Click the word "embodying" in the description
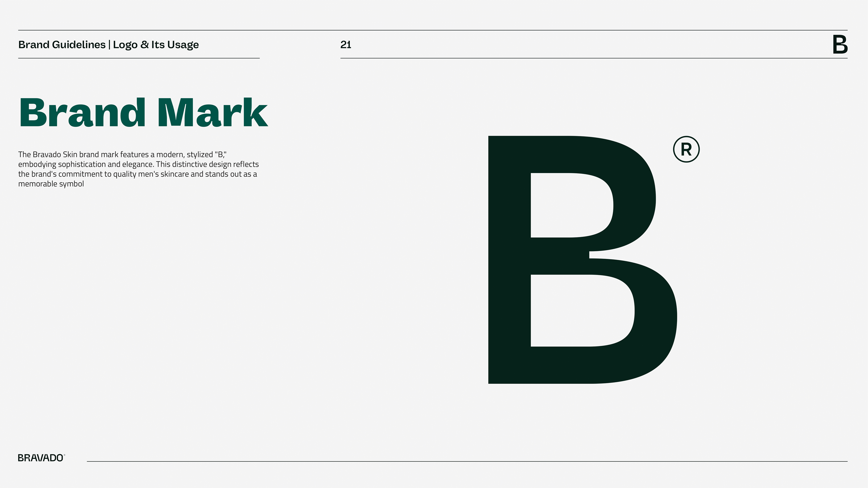The image size is (868, 488). [37, 164]
